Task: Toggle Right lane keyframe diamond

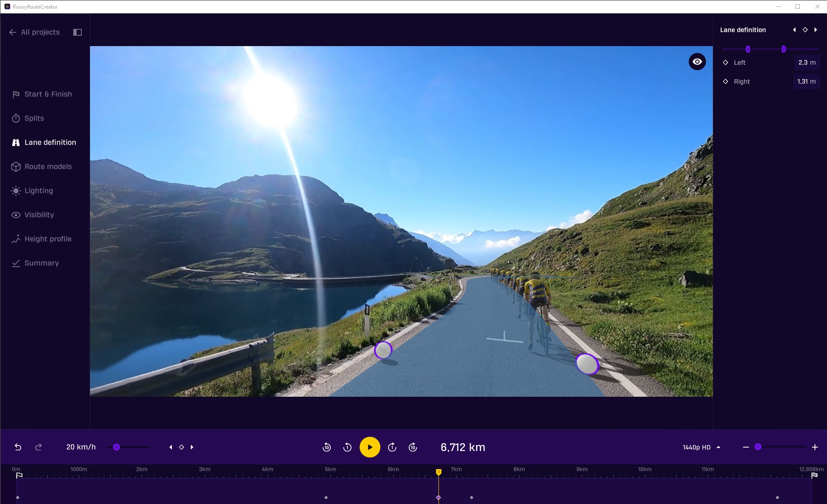Action: [x=725, y=81]
